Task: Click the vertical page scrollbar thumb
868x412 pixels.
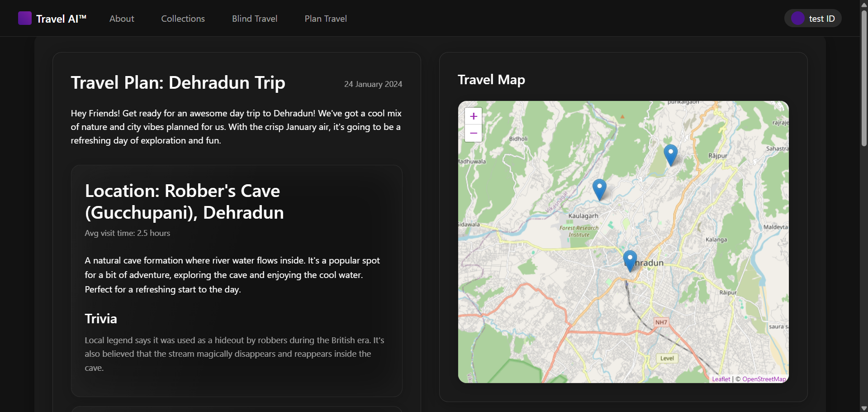Action: point(864,77)
